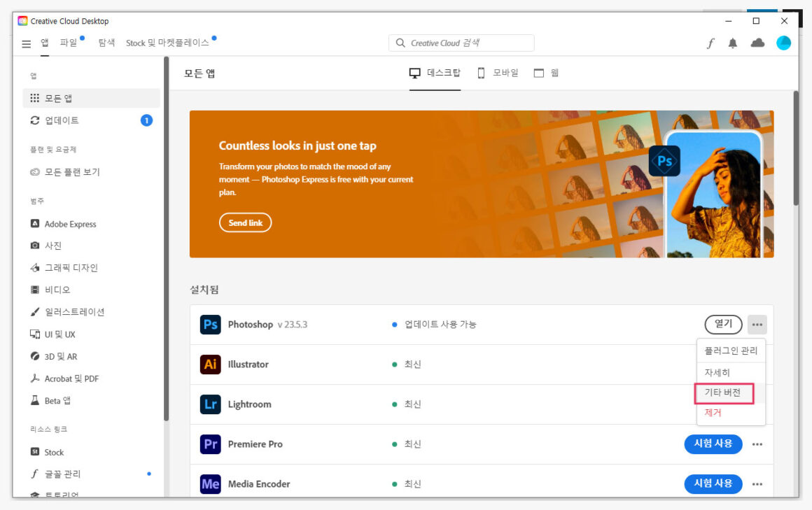Click the Photoshop app icon
This screenshot has height=510, width=812.
[x=210, y=325]
